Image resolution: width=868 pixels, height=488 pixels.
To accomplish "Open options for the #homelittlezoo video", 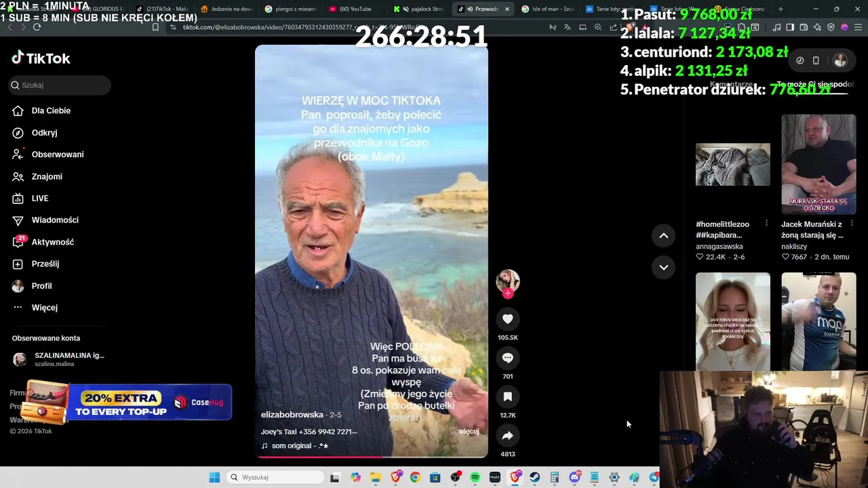I will (766, 224).
